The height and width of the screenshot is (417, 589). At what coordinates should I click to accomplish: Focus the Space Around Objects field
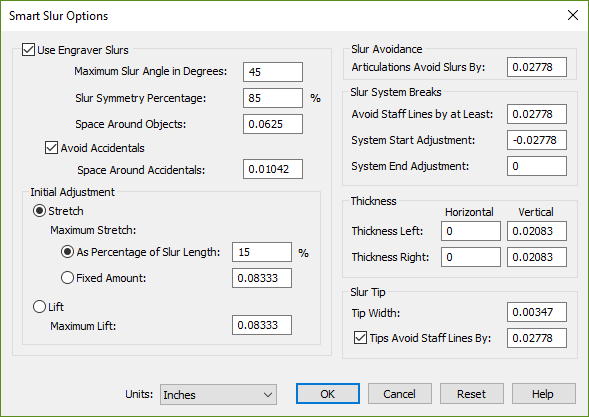[x=273, y=124]
